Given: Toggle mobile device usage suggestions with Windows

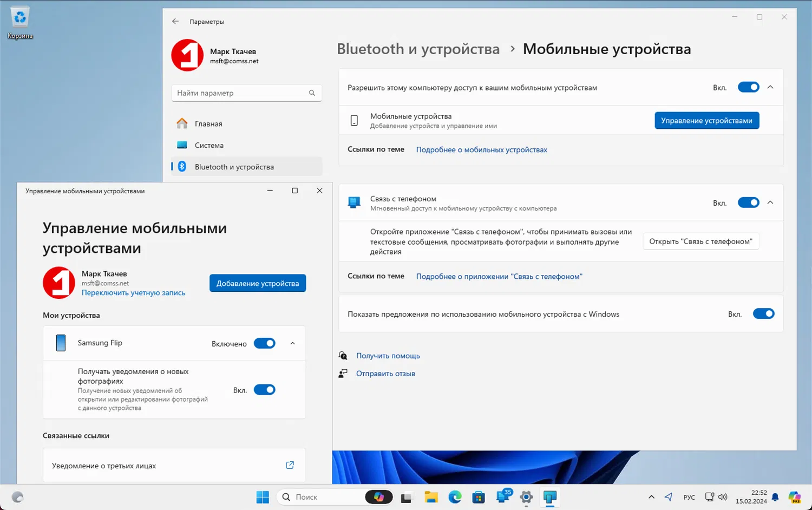Looking at the screenshot, I should tap(764, 313).
